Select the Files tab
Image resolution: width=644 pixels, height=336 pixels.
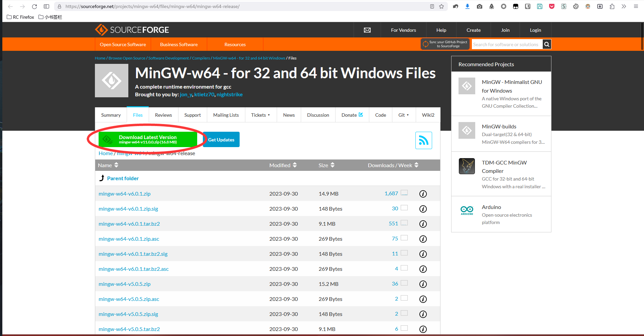click(x=138, y=115)
